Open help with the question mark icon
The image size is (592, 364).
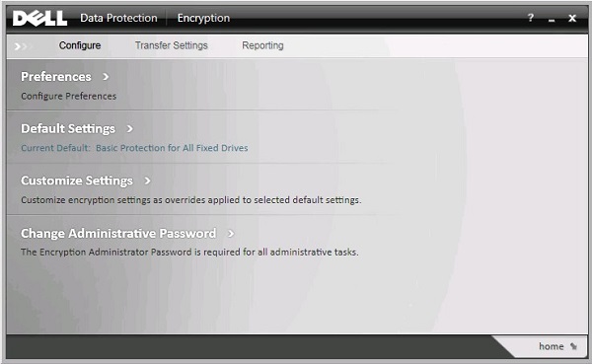[x=531, y=18]
